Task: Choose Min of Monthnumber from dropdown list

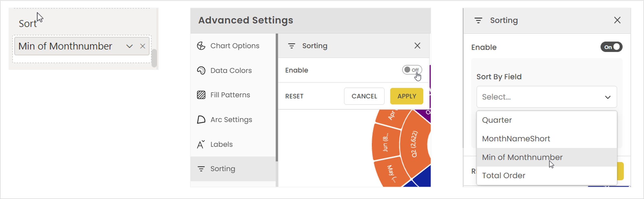Action: pyautogui.click(x=522, y=157)
